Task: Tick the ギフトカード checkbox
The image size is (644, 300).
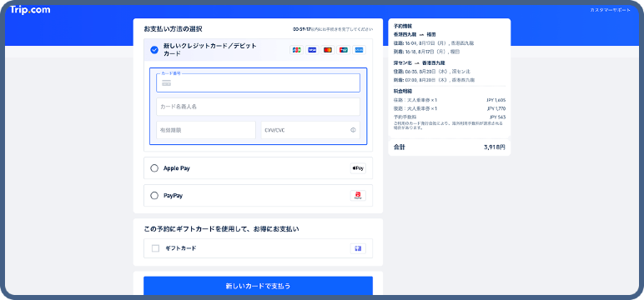Action: coord(156,248)
